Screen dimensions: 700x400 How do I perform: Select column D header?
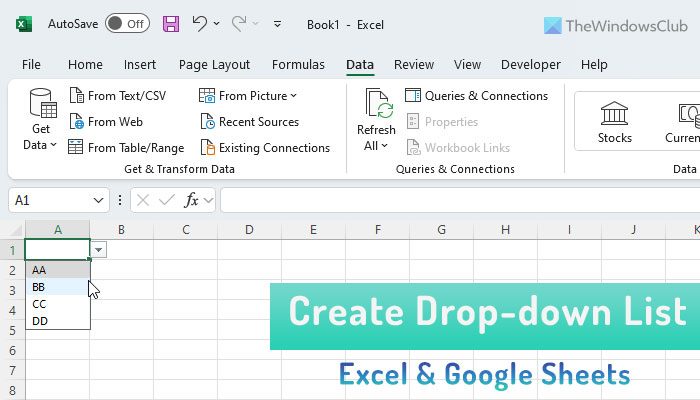(250, 229)
